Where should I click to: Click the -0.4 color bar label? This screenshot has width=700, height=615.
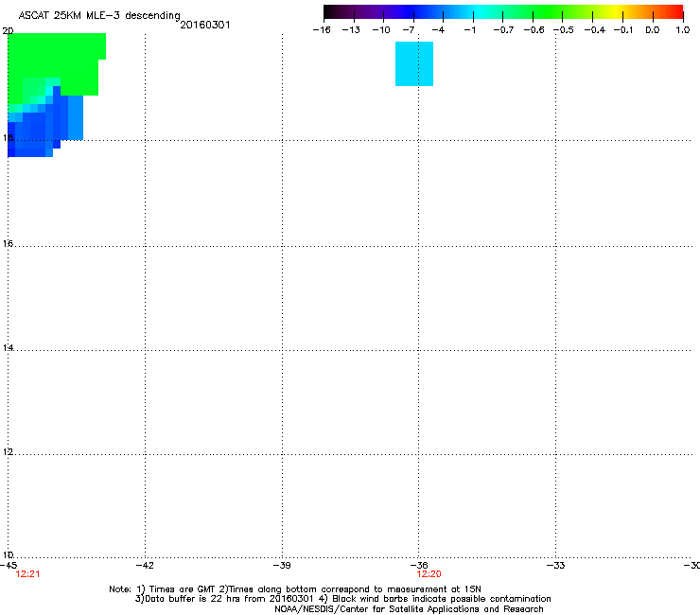point(595,30)
